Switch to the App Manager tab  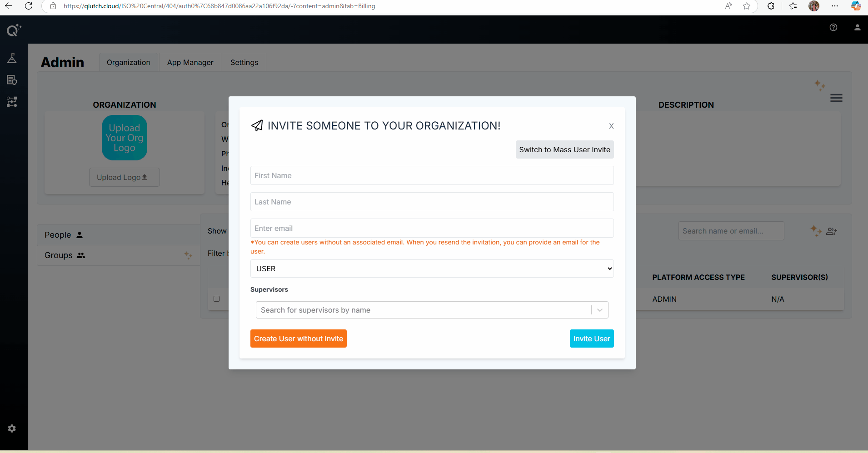[190, 62]
